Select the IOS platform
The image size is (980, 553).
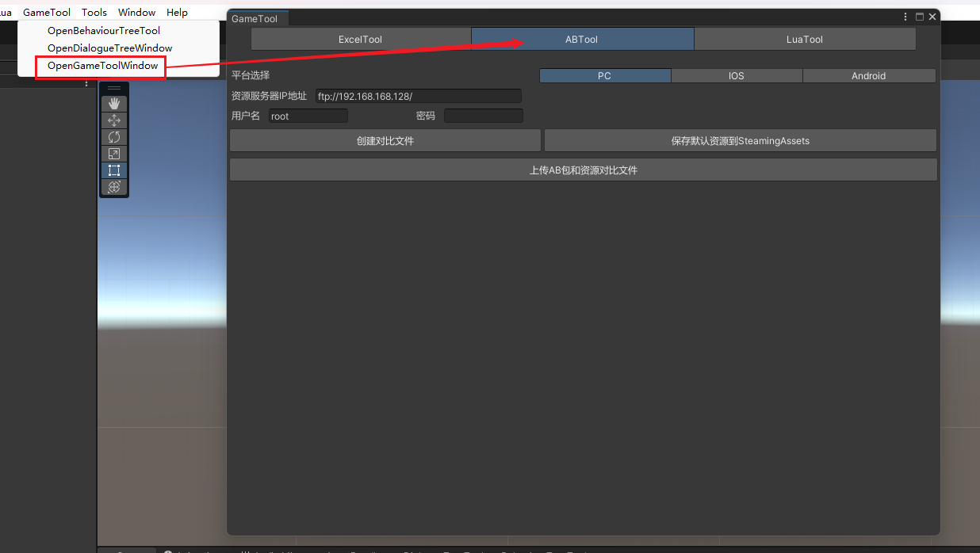pyautogui.click(x=736, y=75)
